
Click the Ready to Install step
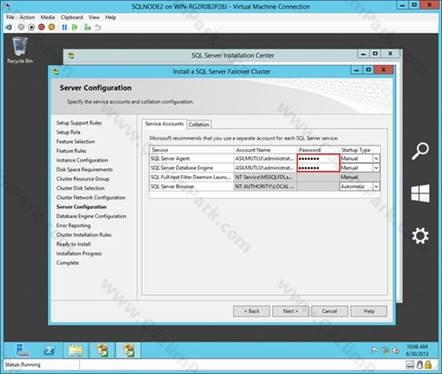click(x=73, y=244)
